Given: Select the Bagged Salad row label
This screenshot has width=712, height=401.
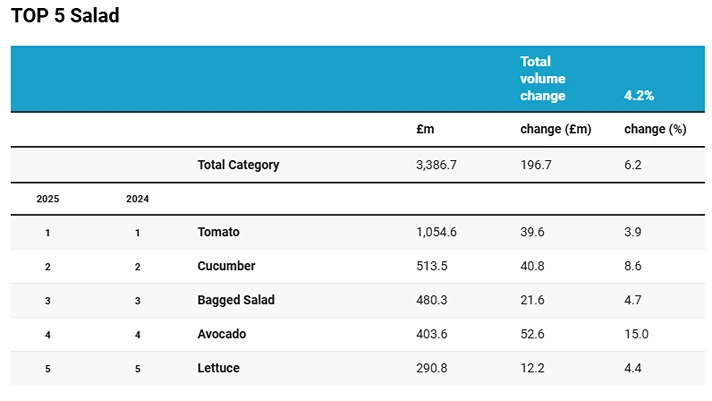Looking at the screenshot, I should [x=236, y=300].
